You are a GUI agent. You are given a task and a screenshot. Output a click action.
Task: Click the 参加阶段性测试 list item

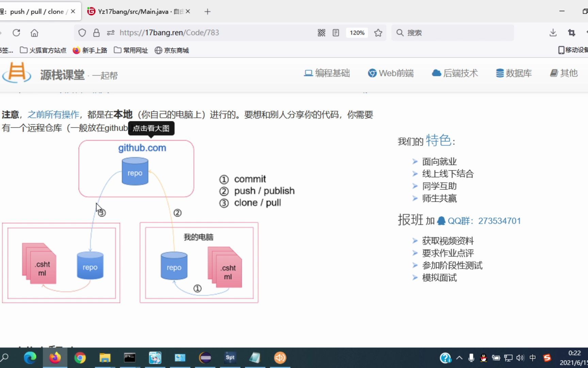pos(452,265)
